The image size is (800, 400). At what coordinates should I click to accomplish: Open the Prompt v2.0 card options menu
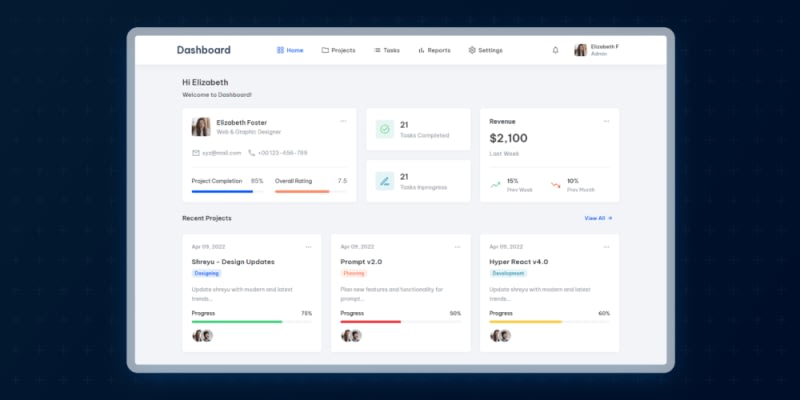pyautogui.click(x=457, y=246)
